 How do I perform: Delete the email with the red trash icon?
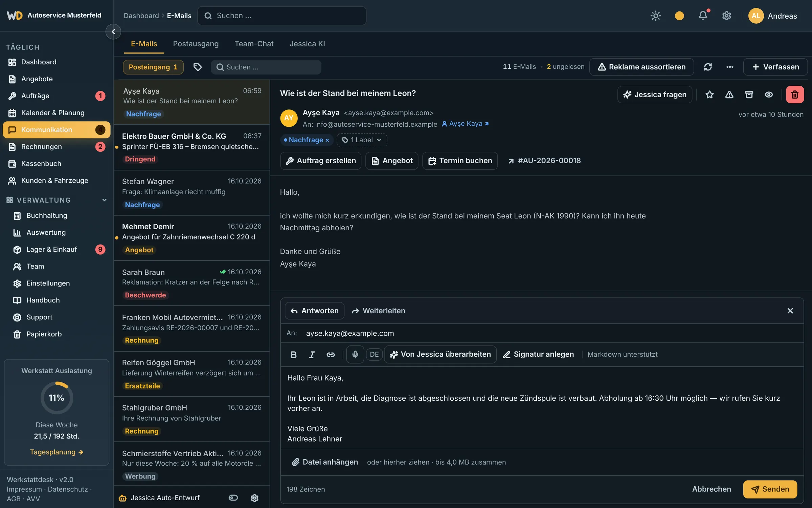pos(794,94)
